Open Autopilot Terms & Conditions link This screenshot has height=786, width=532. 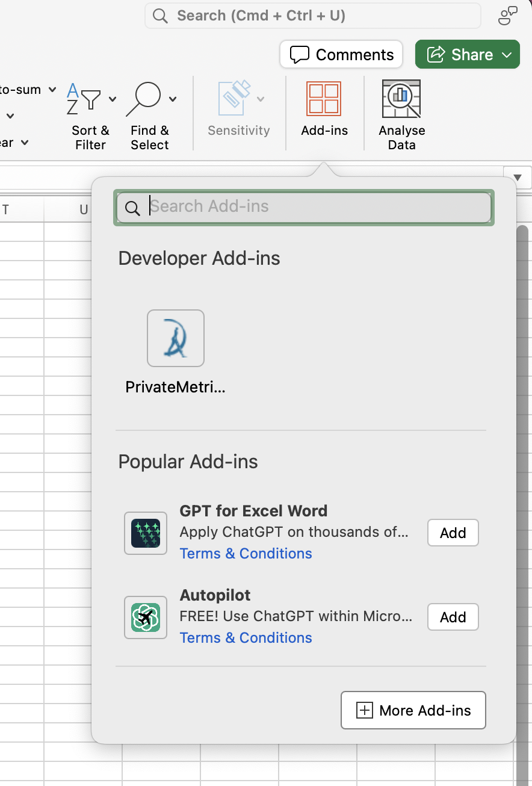(x=246, y=638)
